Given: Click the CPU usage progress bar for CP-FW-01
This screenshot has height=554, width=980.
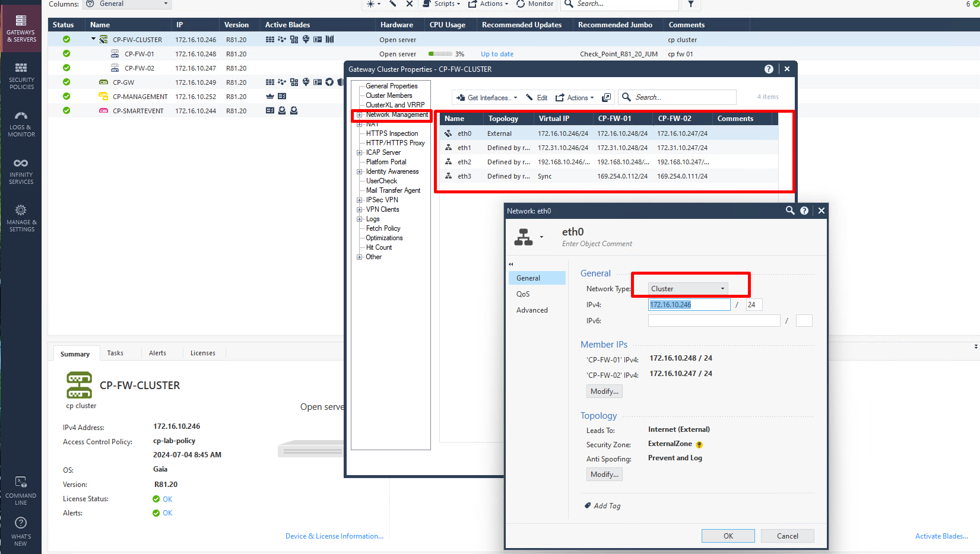Looking at the screenshot, I should pos(442,53).
